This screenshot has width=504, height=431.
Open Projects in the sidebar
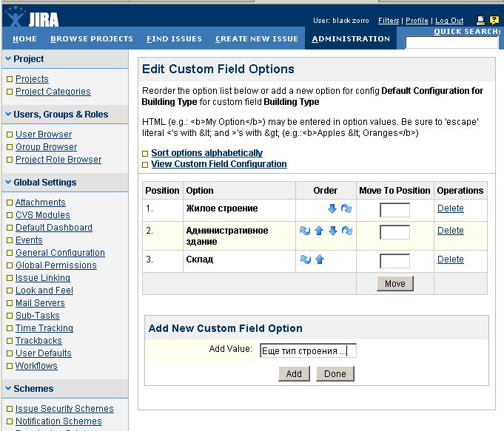click(x=32, y=79)
